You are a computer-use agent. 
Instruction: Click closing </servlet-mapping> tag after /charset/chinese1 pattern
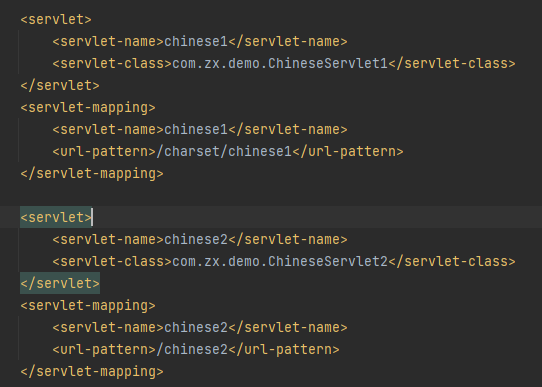pos(92,173)
